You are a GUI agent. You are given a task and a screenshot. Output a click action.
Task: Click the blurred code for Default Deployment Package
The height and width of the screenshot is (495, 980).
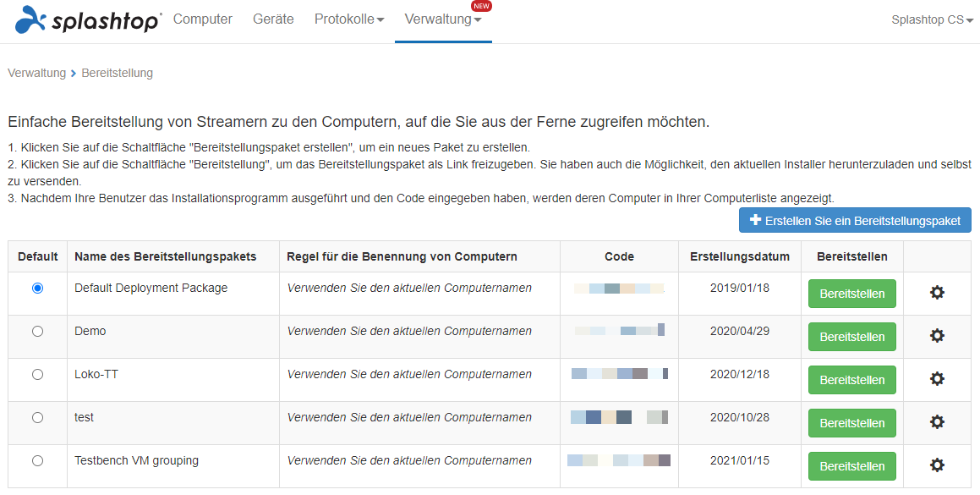point(619,289)
